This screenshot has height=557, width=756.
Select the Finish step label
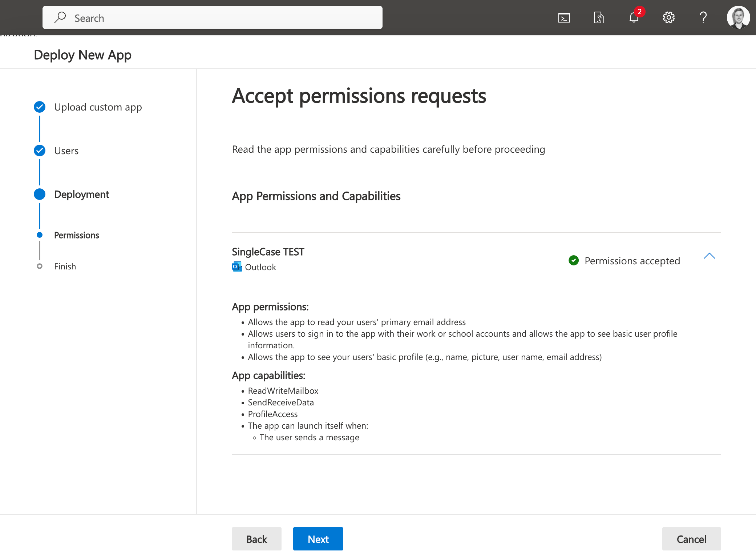pyautogui.click(x=65, y=267)
